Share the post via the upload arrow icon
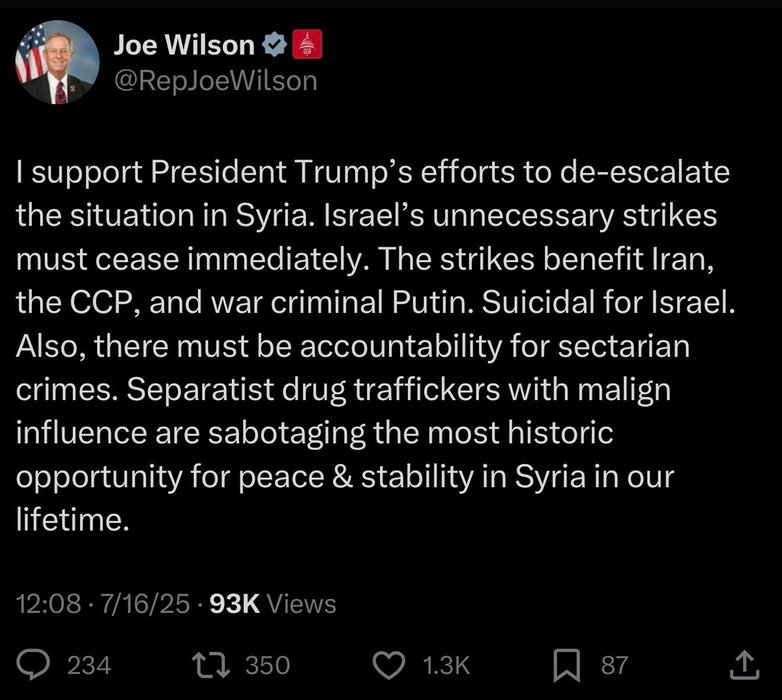This screenshot has height=700, width=782. [x=744, y=663]
